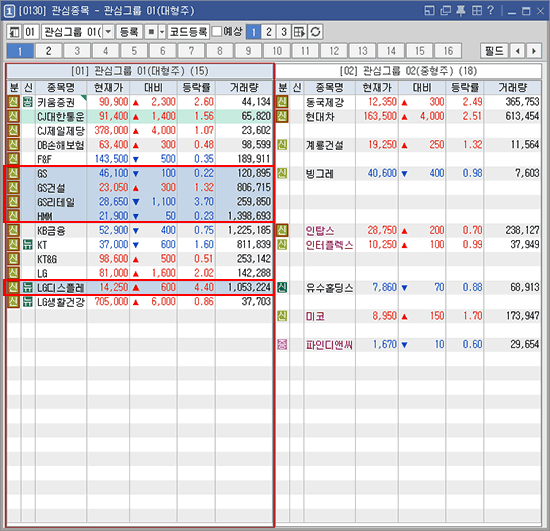
Task: Select the DB손해보험 stock name
Action: point(61,145)
